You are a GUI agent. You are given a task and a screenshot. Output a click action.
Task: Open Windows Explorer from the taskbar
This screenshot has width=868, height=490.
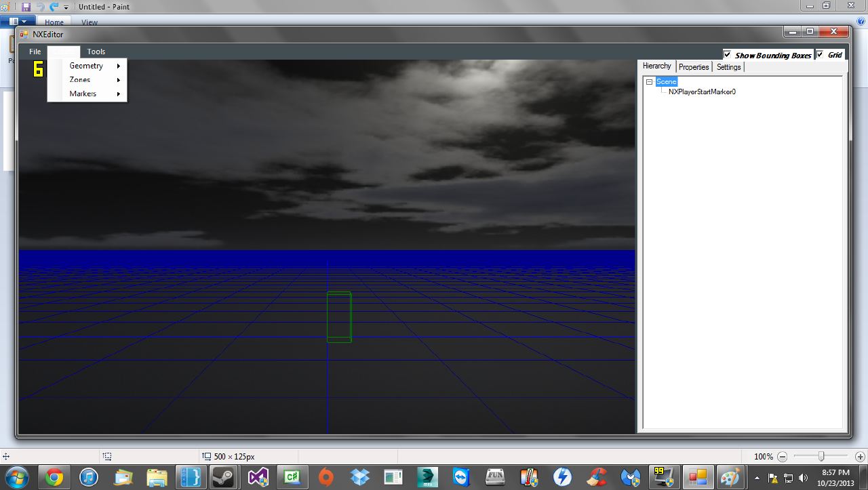tap(157, 478)
